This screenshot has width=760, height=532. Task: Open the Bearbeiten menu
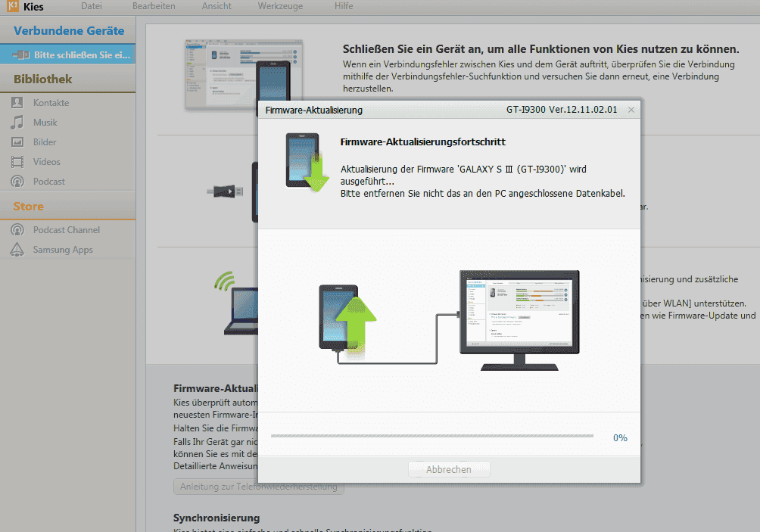(x=154, y=6)
